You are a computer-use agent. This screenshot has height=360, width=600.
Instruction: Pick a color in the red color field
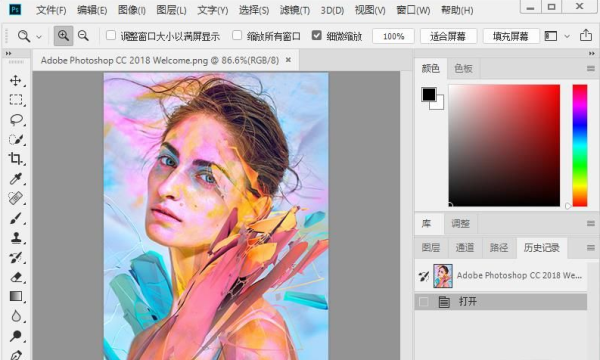(x=504, y=145)
